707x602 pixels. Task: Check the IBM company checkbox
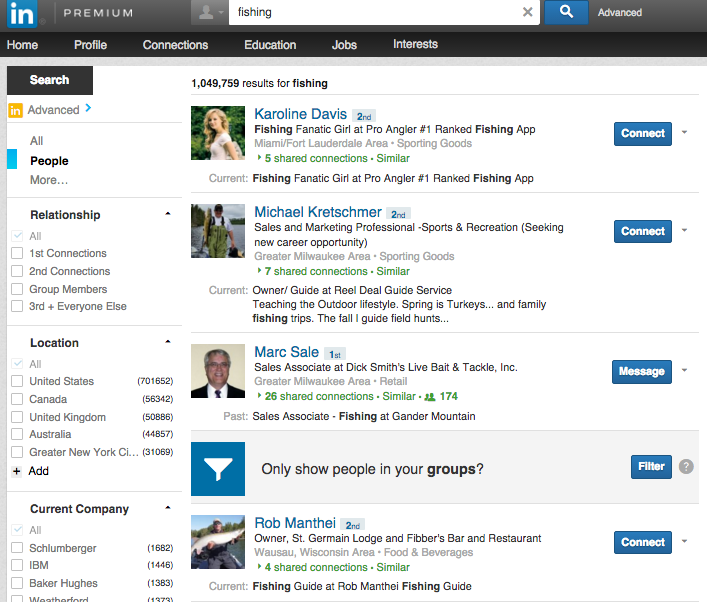[x=17, y=565]
